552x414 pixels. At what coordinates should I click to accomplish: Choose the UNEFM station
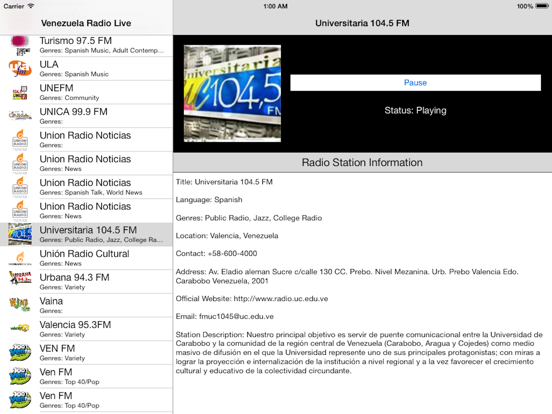[86, 92]
